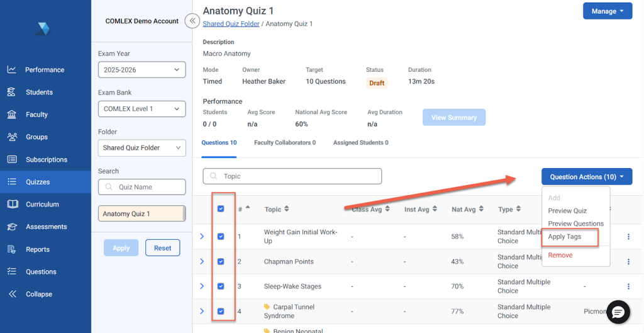Open the Faculty building icon
Image resolution: width=644 pixels, height=333 pixels.
coord(12,115)
